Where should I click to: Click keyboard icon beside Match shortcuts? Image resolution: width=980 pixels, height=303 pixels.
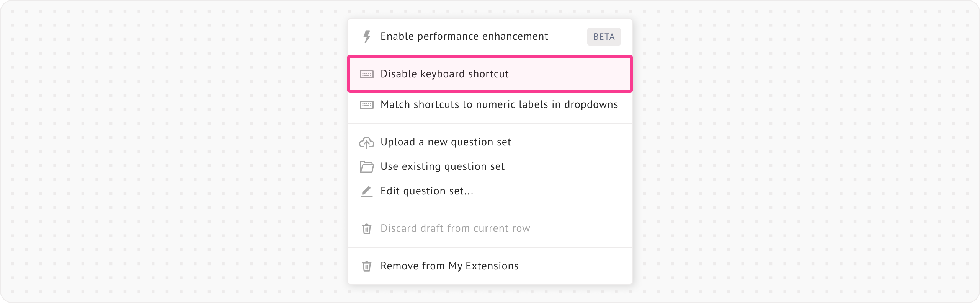367,105
